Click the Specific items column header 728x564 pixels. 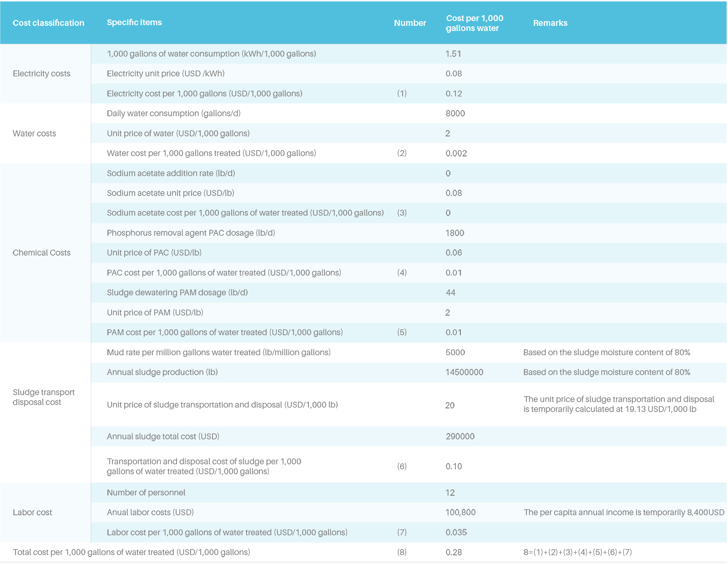134,22
